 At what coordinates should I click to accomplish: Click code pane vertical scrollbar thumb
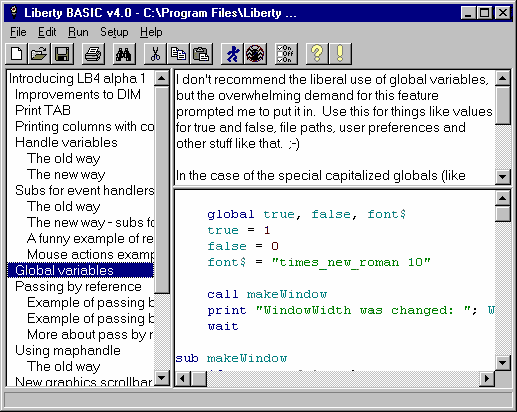click(x=502, y=214)
